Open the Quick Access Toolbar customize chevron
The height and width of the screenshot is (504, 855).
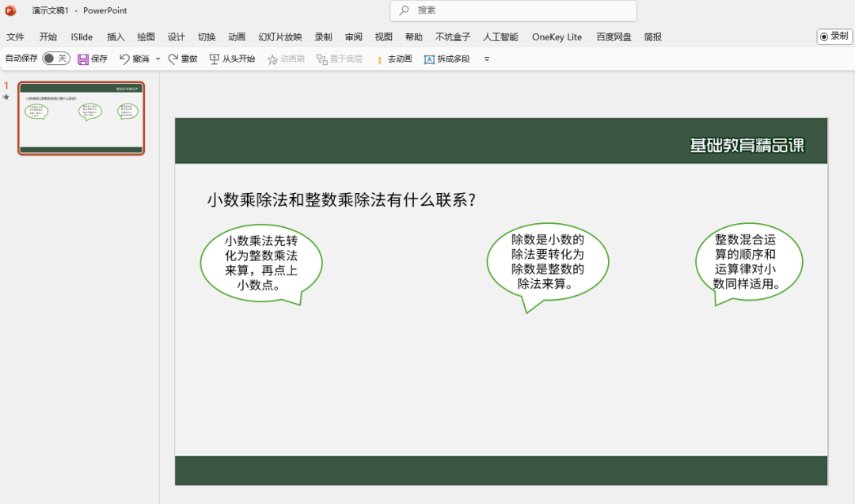coord(486,59)
